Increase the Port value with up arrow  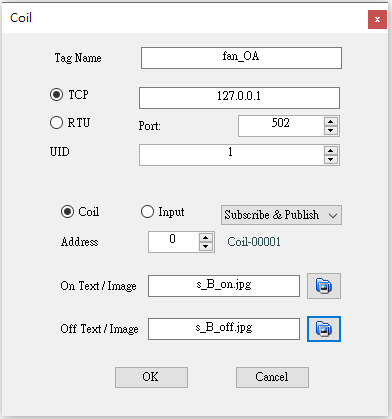point(331,122)
